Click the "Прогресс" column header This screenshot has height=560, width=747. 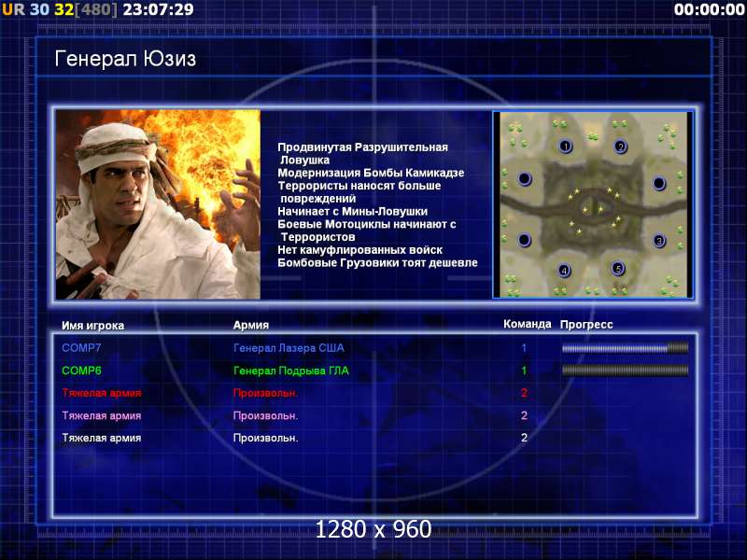(586, 325)
